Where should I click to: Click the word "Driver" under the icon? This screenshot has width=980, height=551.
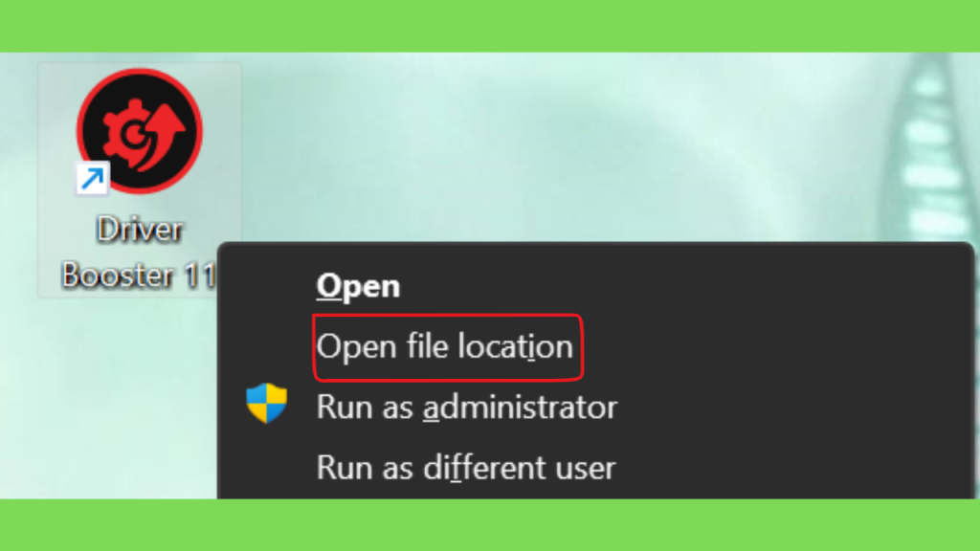[140, 230]
